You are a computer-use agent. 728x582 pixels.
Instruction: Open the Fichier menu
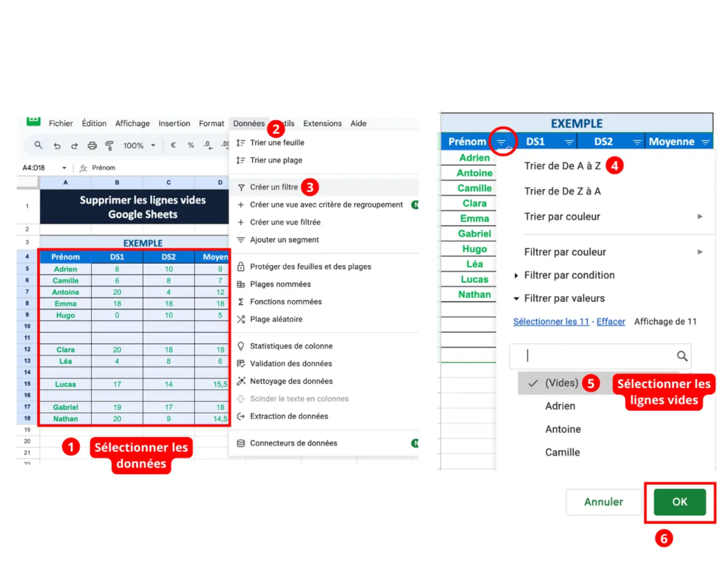[61, 124]
